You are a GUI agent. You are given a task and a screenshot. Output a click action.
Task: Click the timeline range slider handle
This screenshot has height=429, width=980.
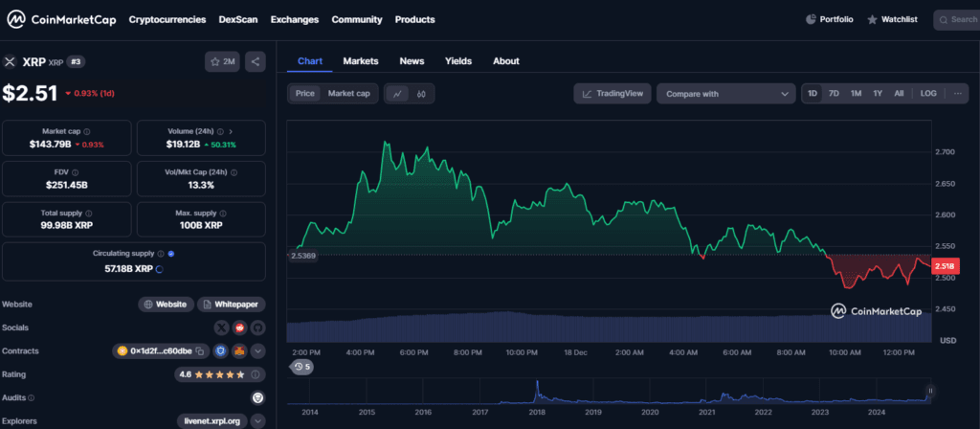point(930,391)
